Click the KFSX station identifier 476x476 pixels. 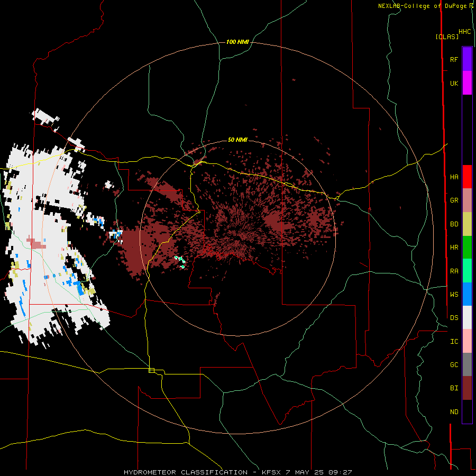point(271,472)
